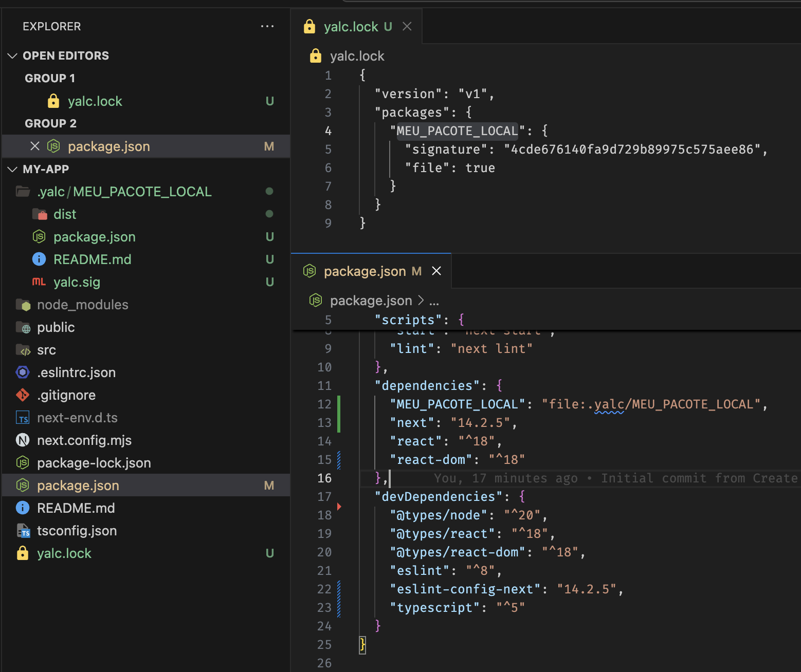Open the .eslintrc.json file
The width and height of the screenshot is (801, 672).
(x=147, y=372)
